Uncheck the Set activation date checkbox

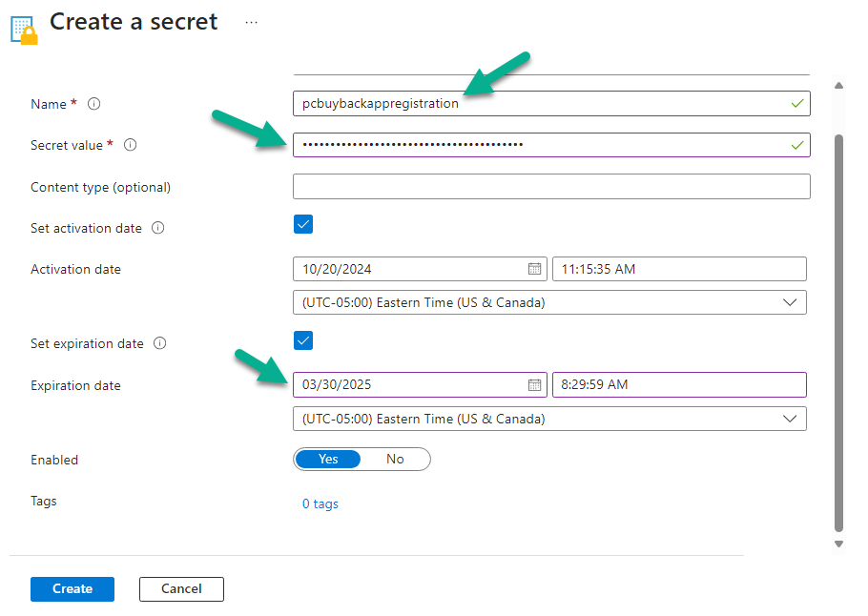[x=303, y=224]
